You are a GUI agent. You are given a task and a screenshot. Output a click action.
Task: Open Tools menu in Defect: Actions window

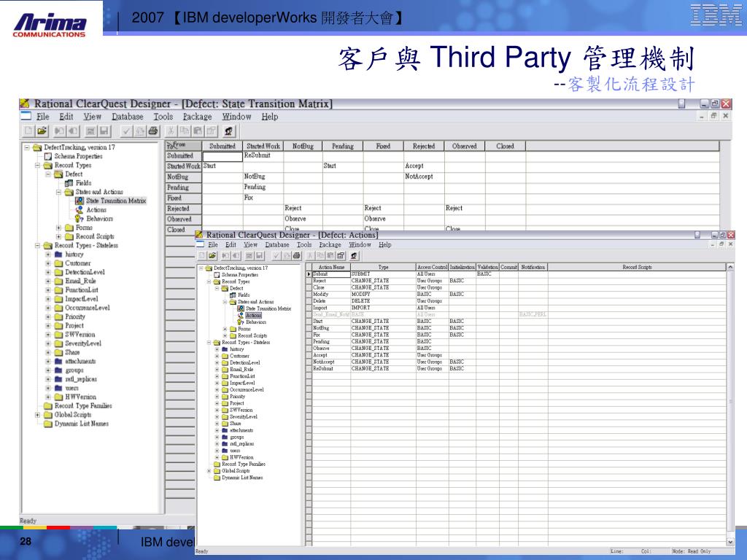tap(304, 245)
